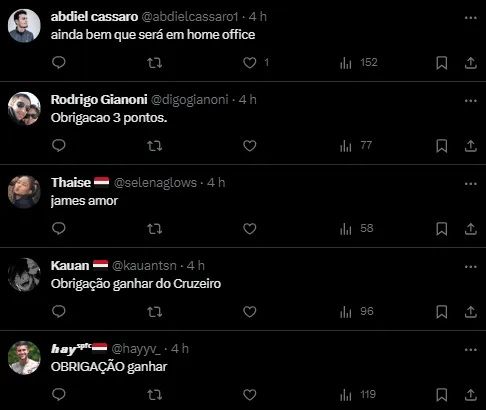The width and height of the screenshot is (486, 410).
Task: Like the 'james amor' tweet
Action: click(x=250, y=229)
